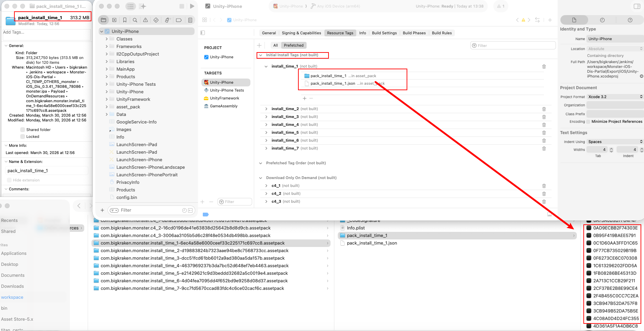
Task: Open the Find navigator (magnifier icon)
Action: coord(135,20)
